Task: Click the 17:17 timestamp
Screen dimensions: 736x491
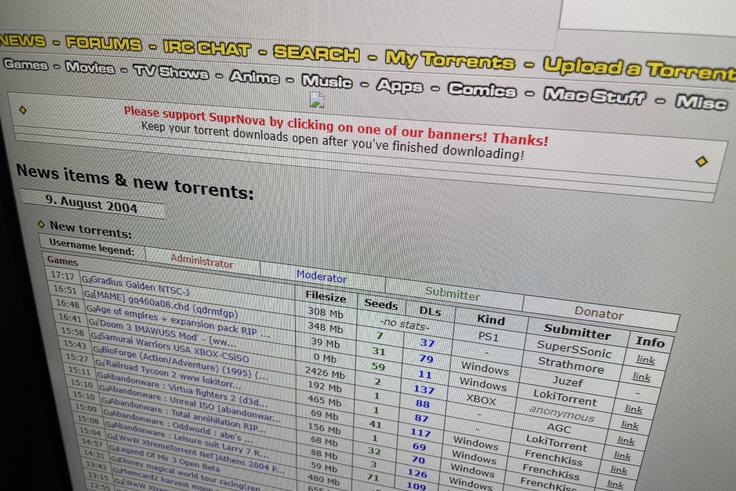Action: tap(63, 276)
